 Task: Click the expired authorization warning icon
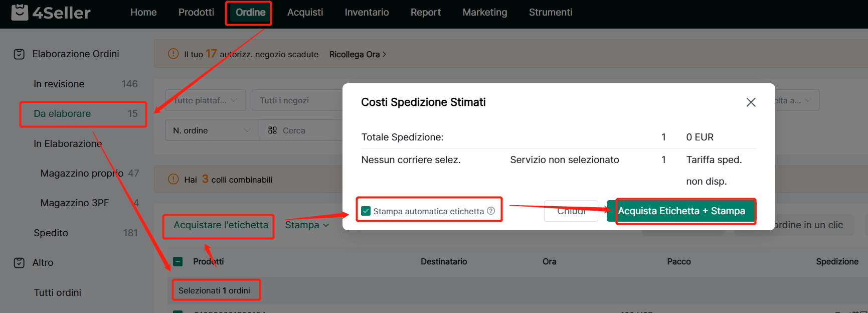coord(173,54)
